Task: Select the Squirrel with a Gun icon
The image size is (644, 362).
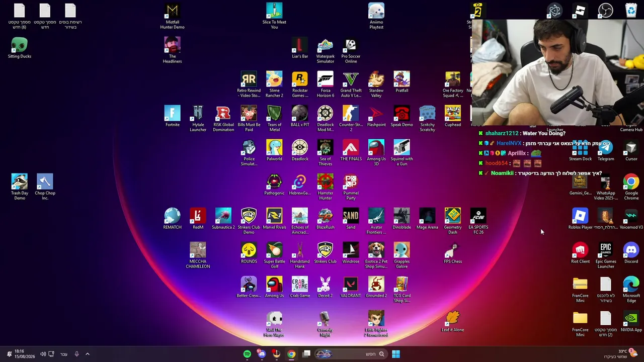Action: [401, 153]
